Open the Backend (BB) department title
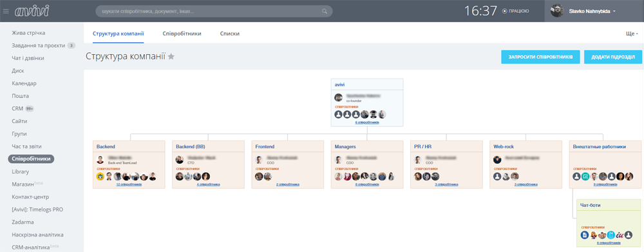This screenshot has width=644, height=252. tap(191, 146)
